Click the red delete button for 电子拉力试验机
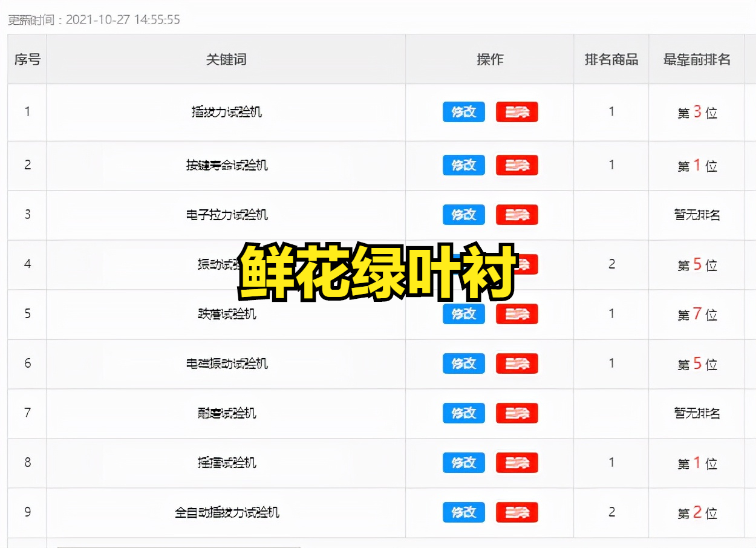This screenshot has height=548, width=756. (x=517, y=215)
